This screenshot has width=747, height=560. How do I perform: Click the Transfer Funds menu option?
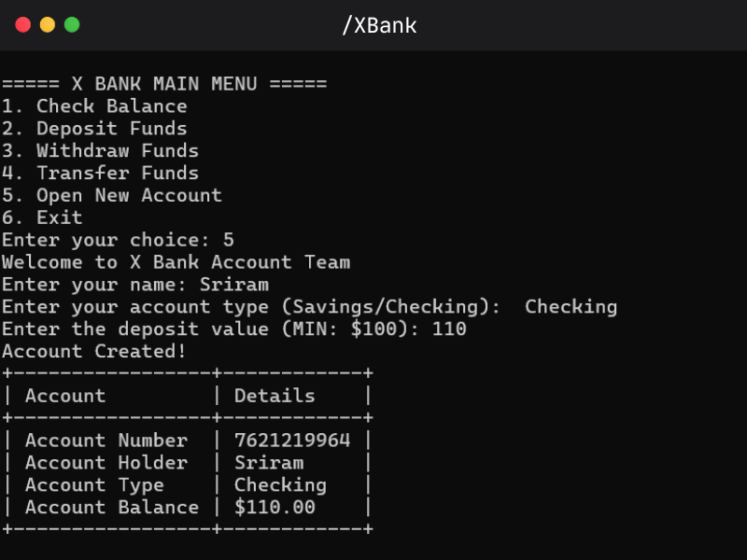coord(100,174)
